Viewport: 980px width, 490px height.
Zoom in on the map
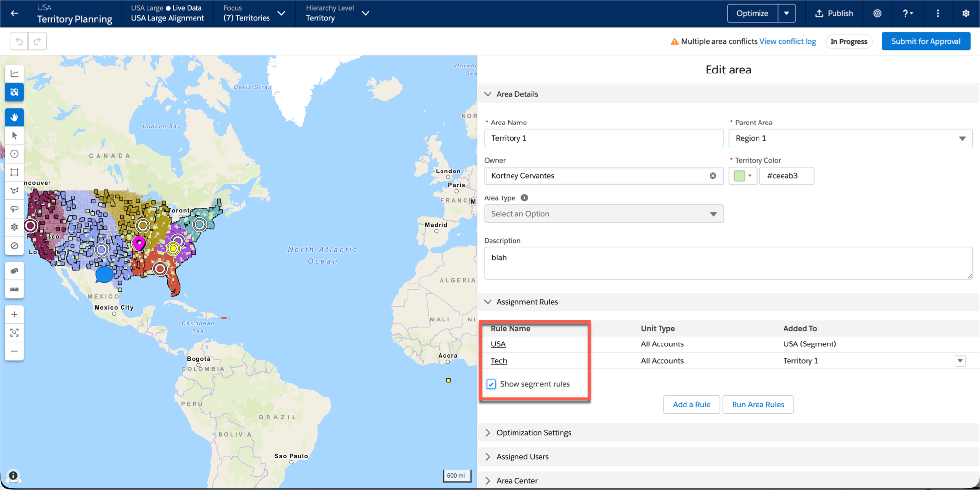[x=14, y=314]
